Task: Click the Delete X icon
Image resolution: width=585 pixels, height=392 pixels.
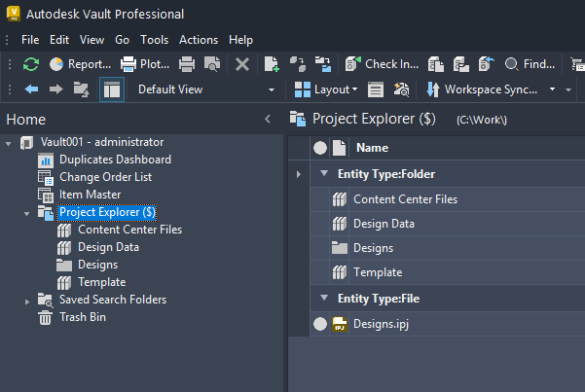Action: tap(242, 64)
